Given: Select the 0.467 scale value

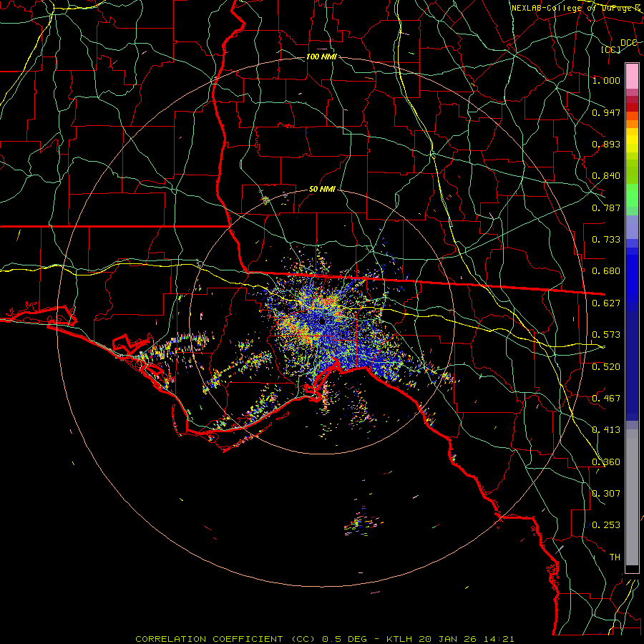Looking at the screenshot, I should (606, 399).
